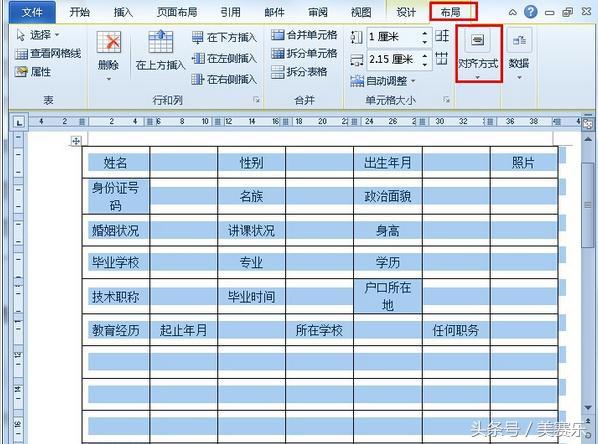598x444 pixels.
Task: Open the 文件 (File) menu tab
Action: (32, 12)
